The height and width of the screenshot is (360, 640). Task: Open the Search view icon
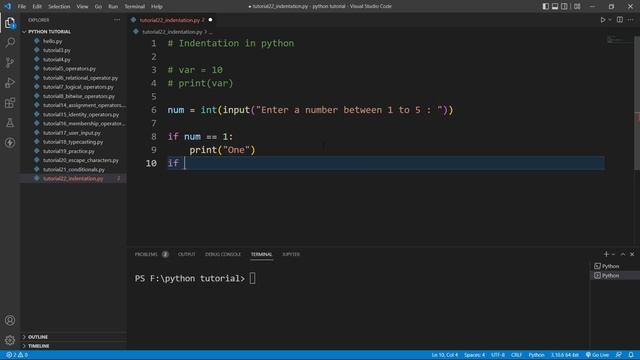[10, 42]
